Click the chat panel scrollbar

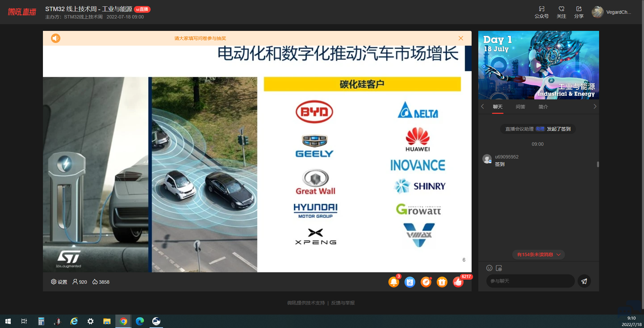click(x=598, y=164)
